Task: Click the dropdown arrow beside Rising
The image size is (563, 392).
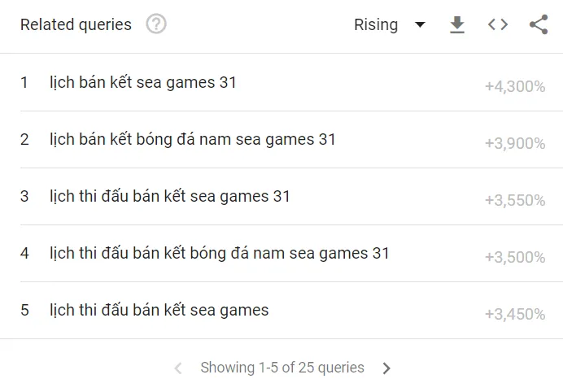Action: pyautogui.click(x=420, y=25)
